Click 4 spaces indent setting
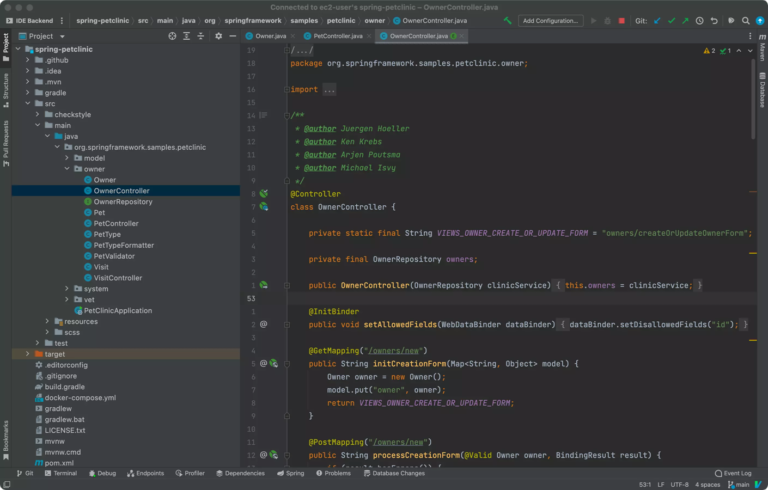Image resolution: width=768 pixels, height=490 pixels. (x=708, y=485)
